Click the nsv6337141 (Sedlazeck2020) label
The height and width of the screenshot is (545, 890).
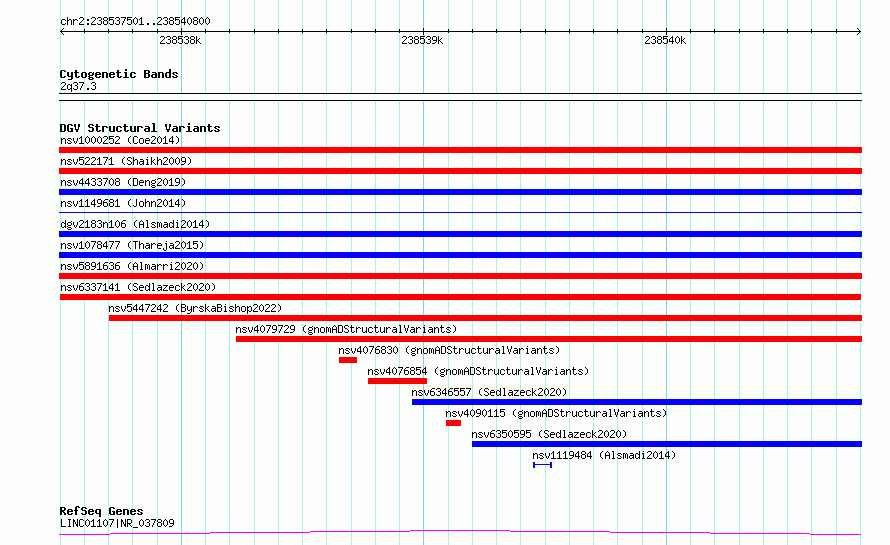click(x=138, y=287)
